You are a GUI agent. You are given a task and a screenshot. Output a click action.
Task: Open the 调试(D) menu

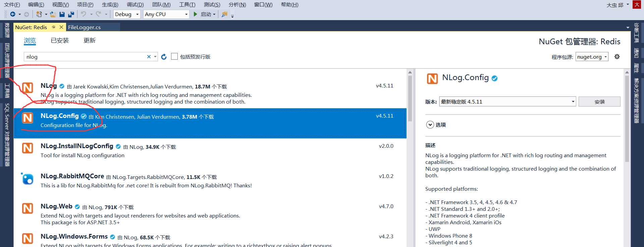[135, 5]
